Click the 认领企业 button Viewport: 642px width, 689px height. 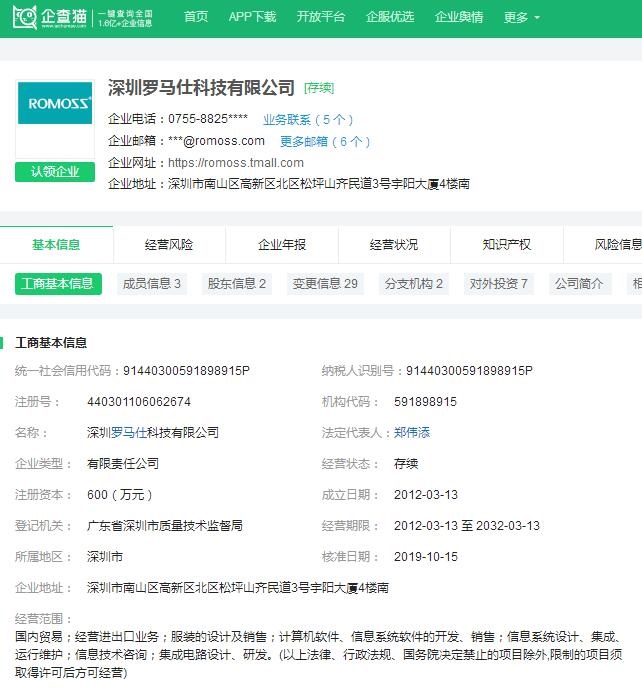55,172
